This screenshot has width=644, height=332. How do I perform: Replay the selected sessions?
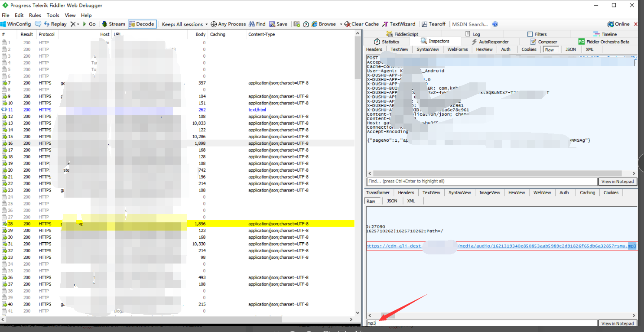55,24
